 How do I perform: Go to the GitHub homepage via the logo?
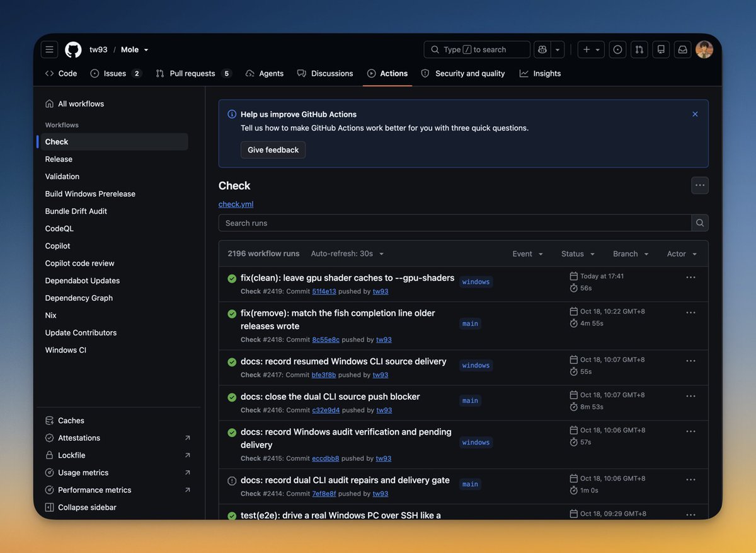tap(73, 50)
